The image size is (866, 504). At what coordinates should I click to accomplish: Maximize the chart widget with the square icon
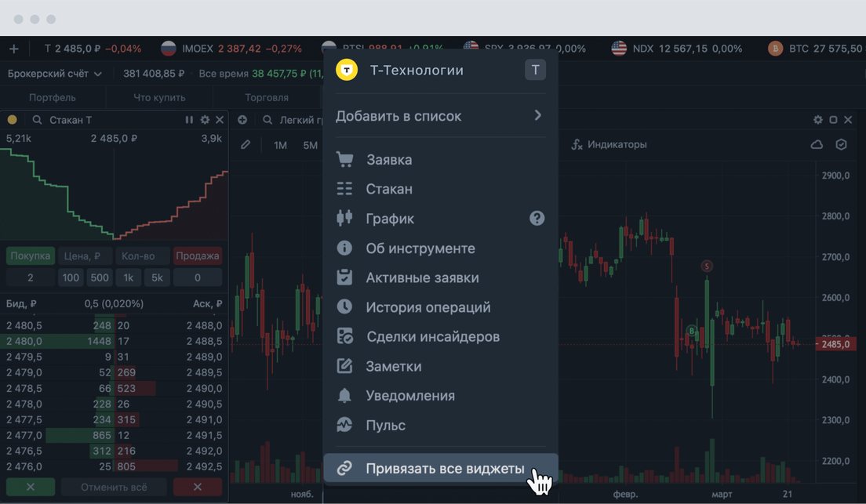pyautogui.click(x=833, y=120)
